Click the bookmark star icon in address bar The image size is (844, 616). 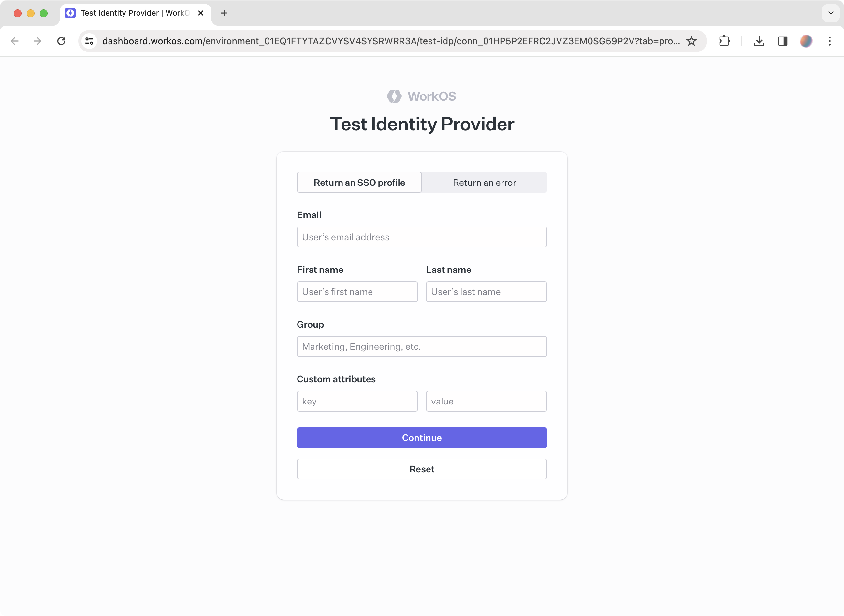pyautogui.click(x=692, y=40)
